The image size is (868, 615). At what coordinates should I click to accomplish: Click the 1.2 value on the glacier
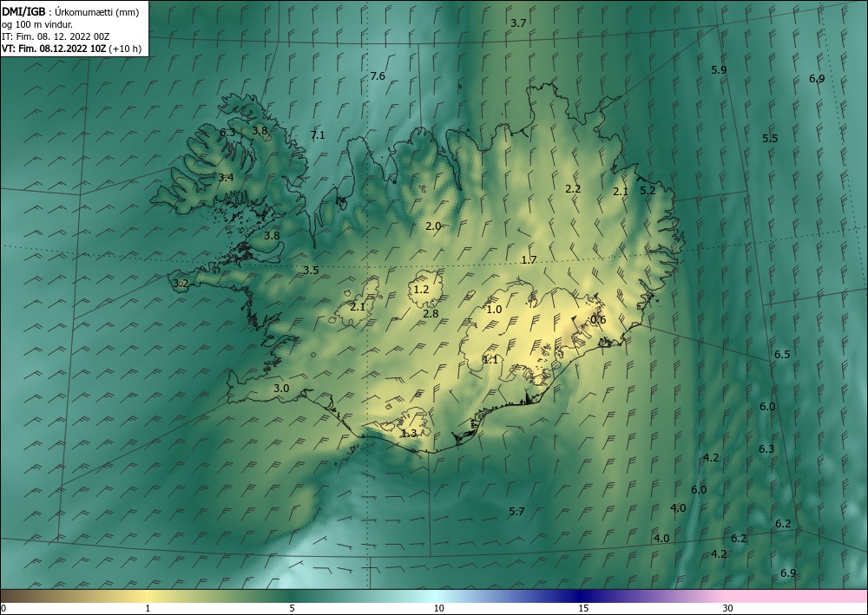point(421,290)
